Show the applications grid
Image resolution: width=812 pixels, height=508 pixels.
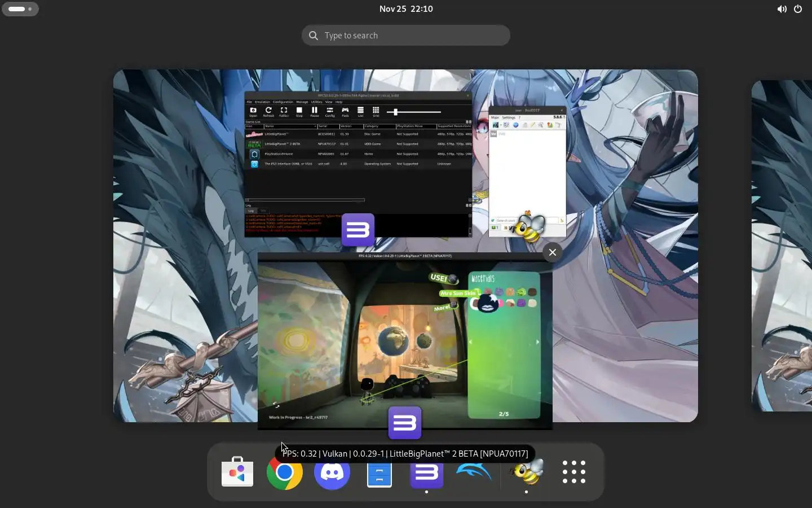click(x=574, y=472)
